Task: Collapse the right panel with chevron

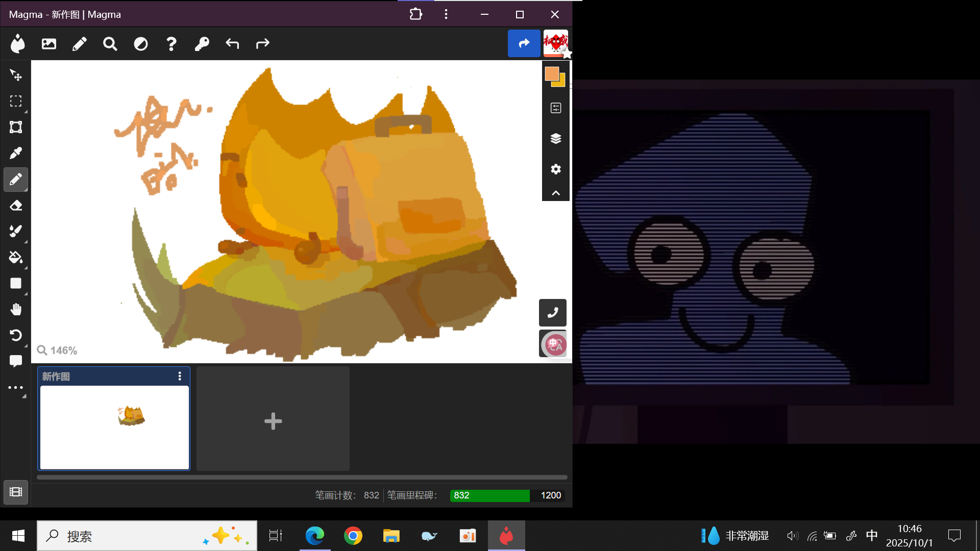Action: tap(556, 193)
